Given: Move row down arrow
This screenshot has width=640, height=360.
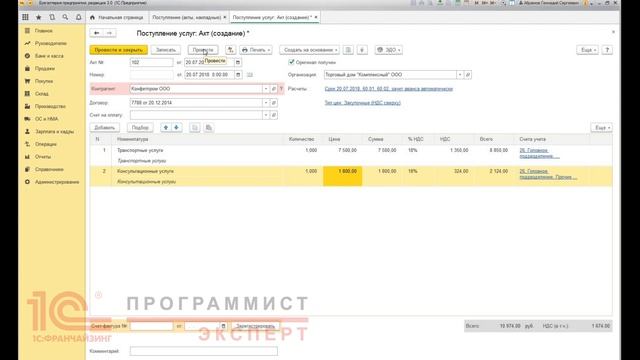Looking at the screenshot, I should pos(176,128).
